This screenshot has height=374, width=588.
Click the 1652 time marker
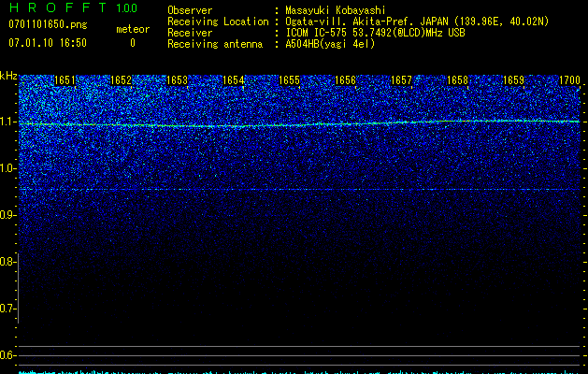click(x=121, y=80)
